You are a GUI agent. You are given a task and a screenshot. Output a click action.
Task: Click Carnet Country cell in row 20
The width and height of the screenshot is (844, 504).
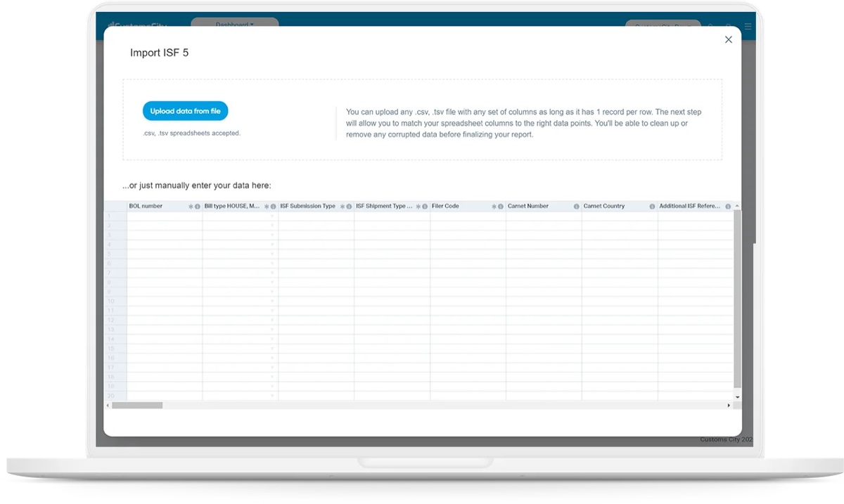pyautogui.click(x=620, y=396)
